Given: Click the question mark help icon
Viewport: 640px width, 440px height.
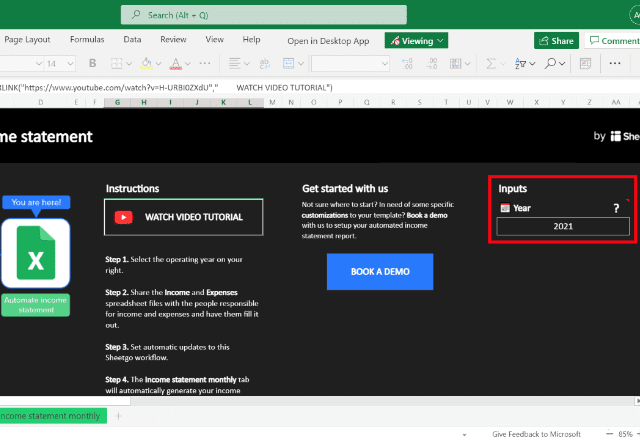Looking at the screenshot, I should point(616,209).
